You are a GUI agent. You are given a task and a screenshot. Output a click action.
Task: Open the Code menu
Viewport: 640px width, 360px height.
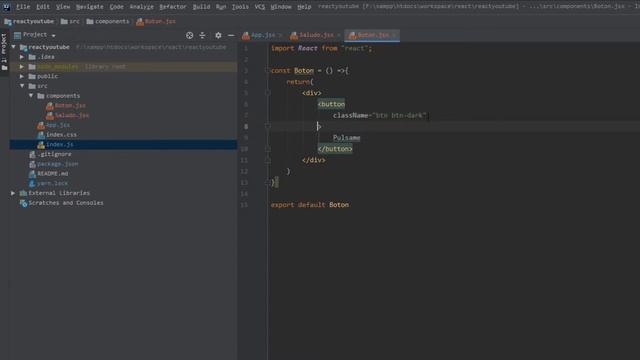tap(117, 7)
